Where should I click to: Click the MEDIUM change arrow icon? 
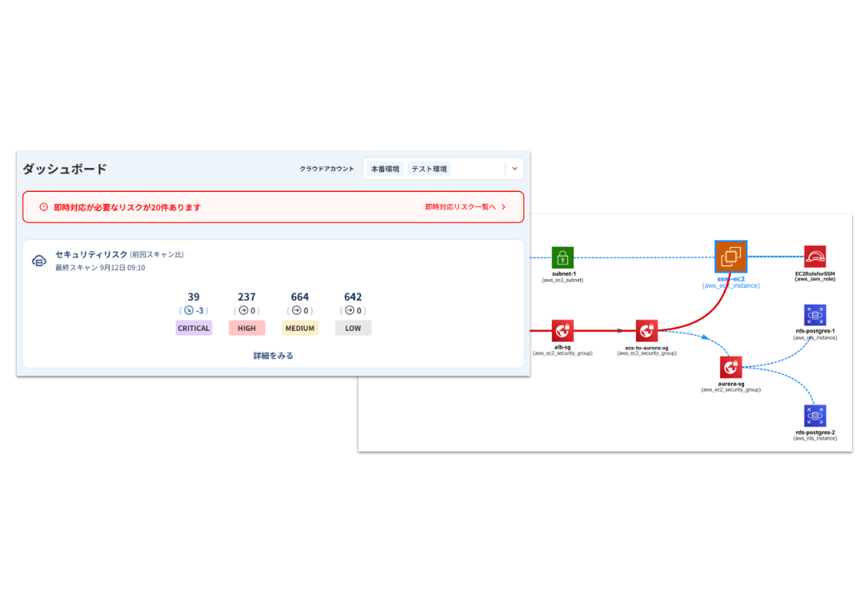(x=297, y=310)
